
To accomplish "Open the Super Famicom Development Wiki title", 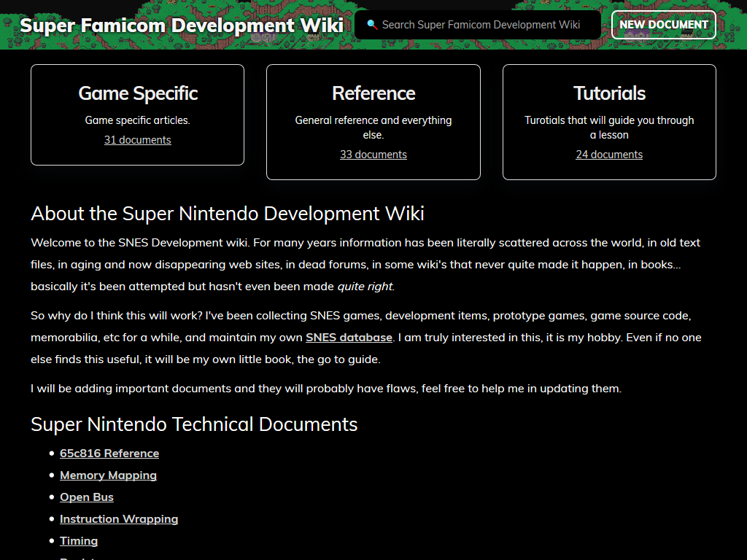I will point(182,26).
